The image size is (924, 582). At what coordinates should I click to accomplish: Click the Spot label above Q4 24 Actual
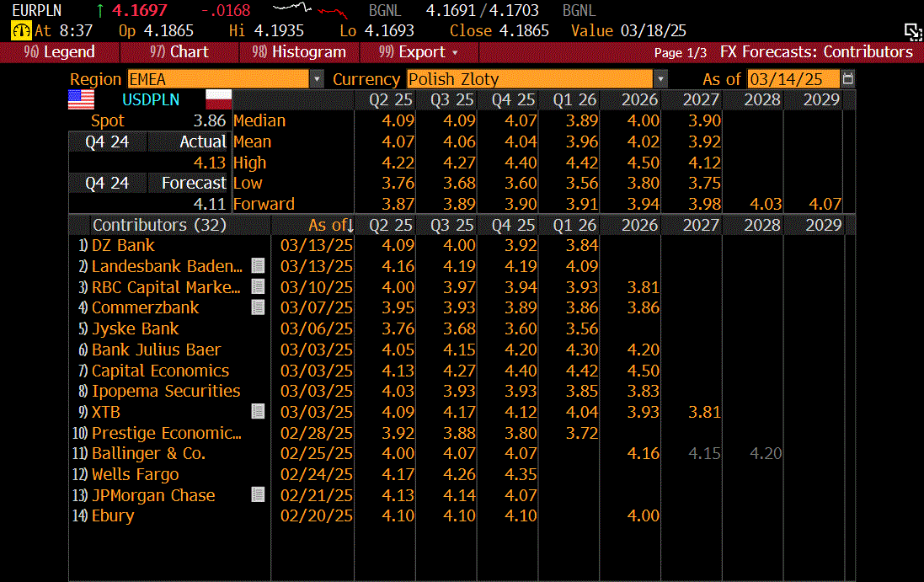107,120
